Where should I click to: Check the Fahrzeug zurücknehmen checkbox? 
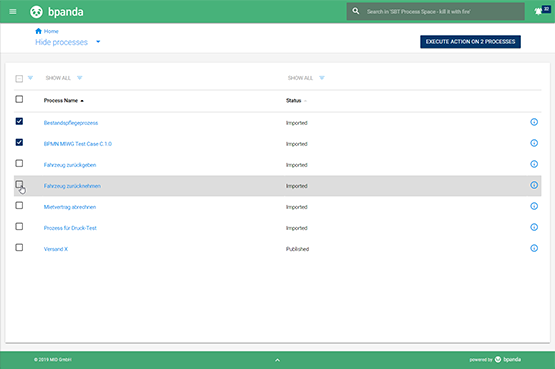point(19,184)
